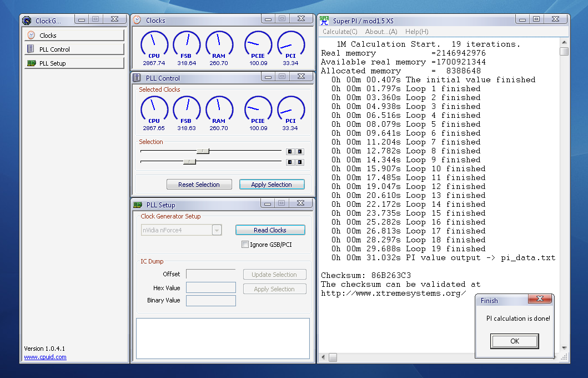588x378 pixels.
Task: Click the Super PI window title icon
Action: coord(324,21)
